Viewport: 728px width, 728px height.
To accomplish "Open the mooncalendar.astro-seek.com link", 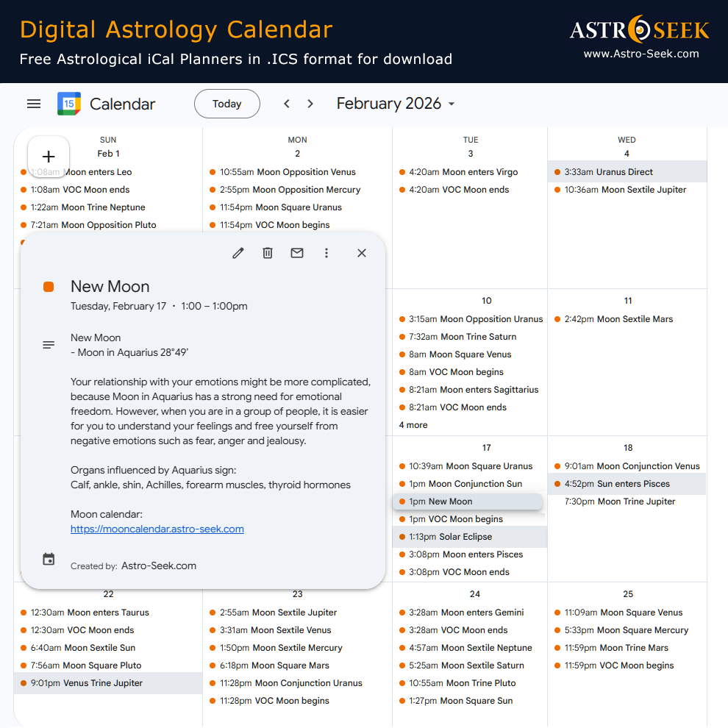I will coord(157,529).
